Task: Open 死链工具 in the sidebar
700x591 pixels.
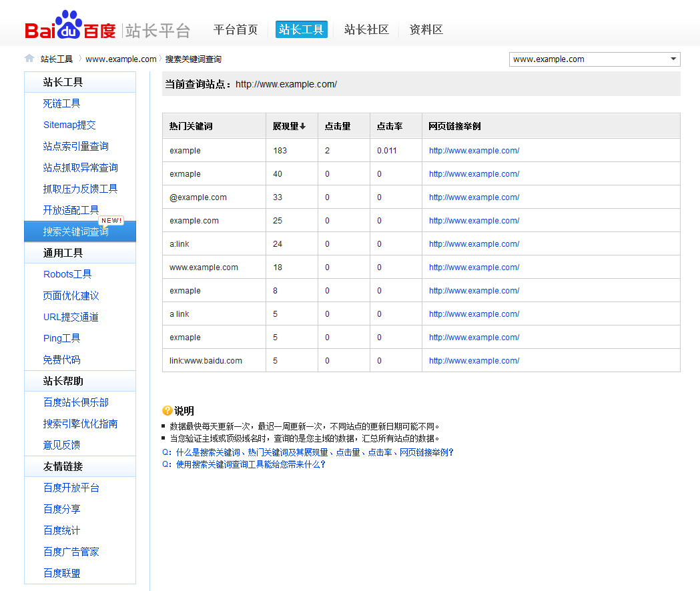Action: click(62, 103)
